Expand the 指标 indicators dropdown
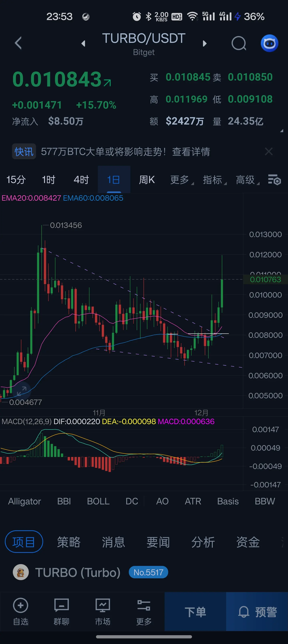Screen dimensions: 288x644 214,180
